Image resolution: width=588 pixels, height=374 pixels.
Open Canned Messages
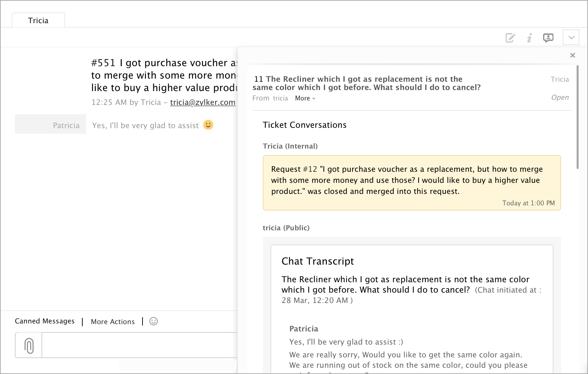click(x=45, y=321)
